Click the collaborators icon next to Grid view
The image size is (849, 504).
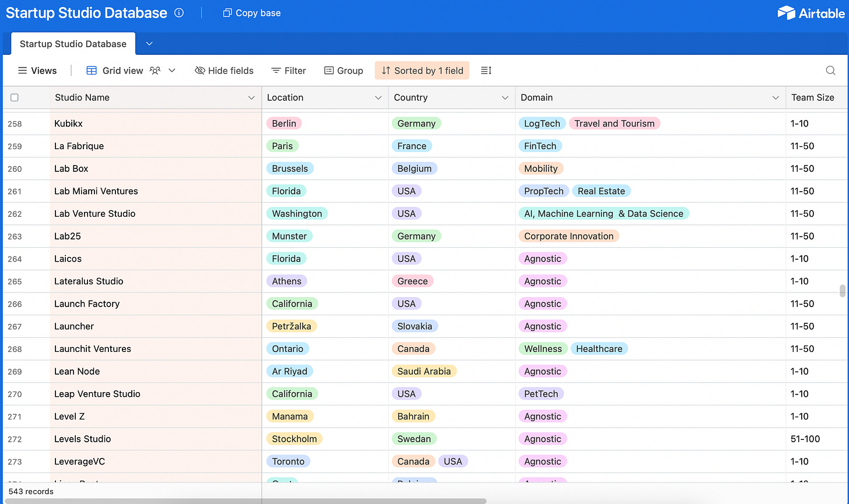155,71
